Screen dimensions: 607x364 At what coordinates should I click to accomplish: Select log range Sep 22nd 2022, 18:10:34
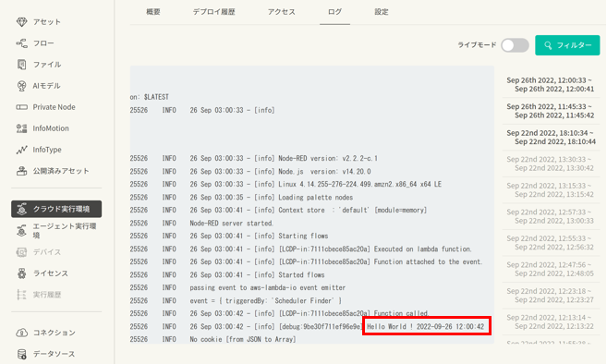pos(551,138)
